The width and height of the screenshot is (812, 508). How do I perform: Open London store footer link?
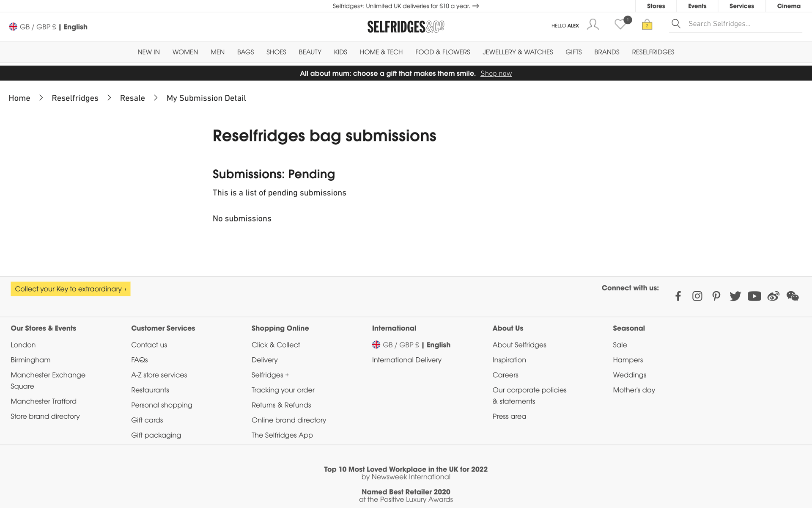[x=23, y=345]
